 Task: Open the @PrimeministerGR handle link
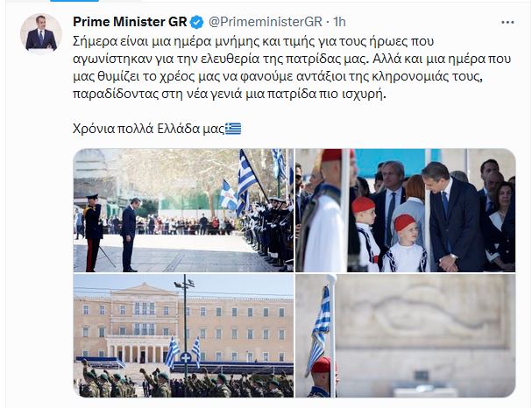coord(265,22)
